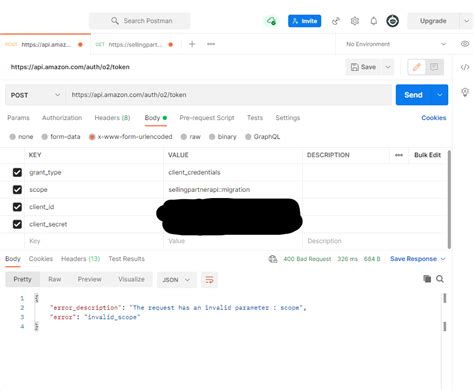This screenshot has width=474, height=392.
Task: Uncheck the client_secret parameter checkbox
Action: 17,224
